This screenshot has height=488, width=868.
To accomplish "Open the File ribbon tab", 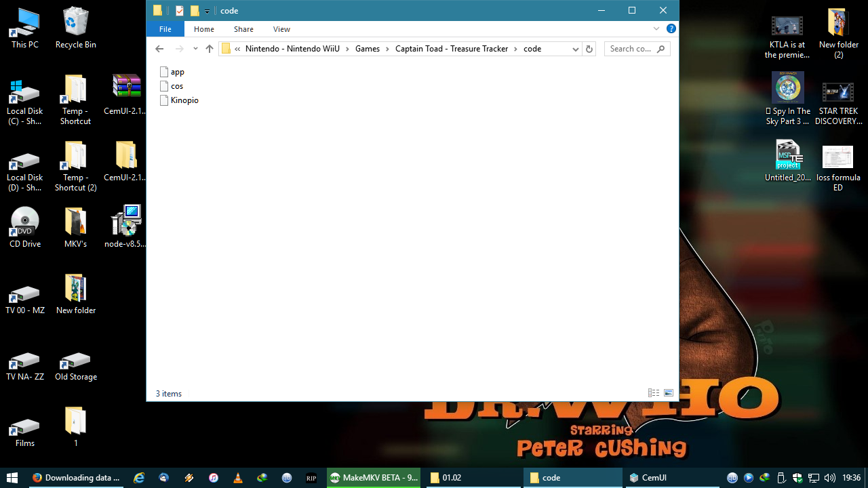I will coord(165,29).
